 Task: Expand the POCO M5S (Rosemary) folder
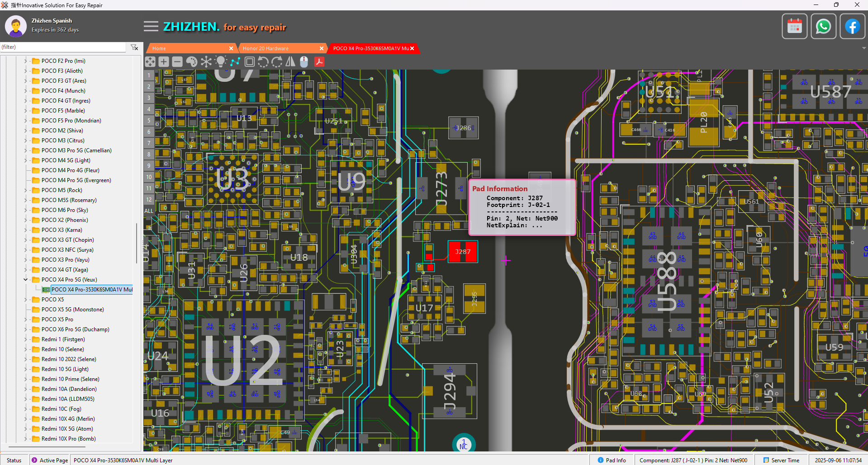click(x=25, y=200)
